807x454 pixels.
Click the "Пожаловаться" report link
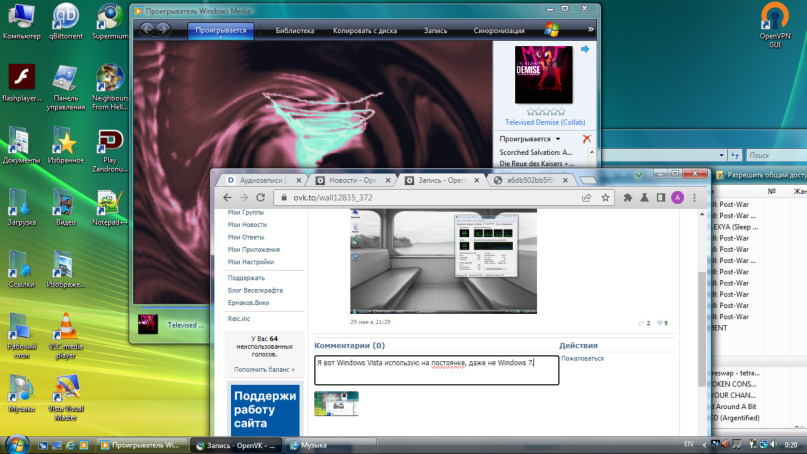click(x=582, y=358)
